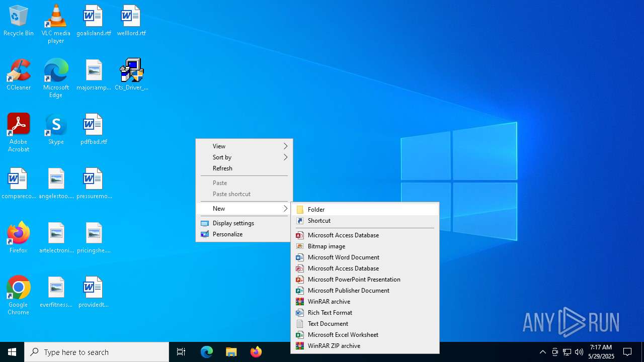Launch Edge from the taskbar

207,352
